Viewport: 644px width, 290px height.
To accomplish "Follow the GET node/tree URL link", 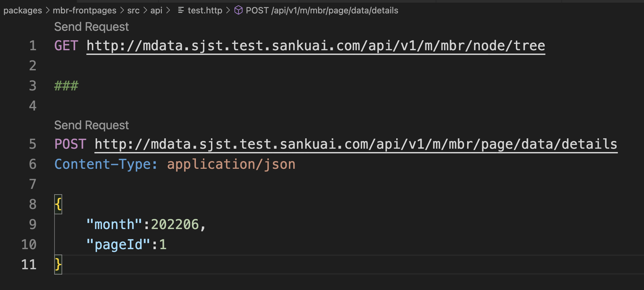I will tap(316, 46).
